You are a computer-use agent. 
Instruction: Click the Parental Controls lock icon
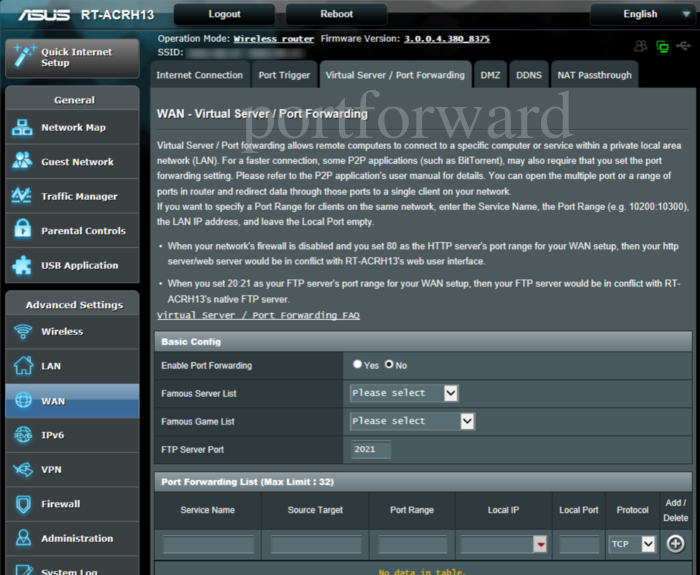pyautogui.click(x=22, y=231)
